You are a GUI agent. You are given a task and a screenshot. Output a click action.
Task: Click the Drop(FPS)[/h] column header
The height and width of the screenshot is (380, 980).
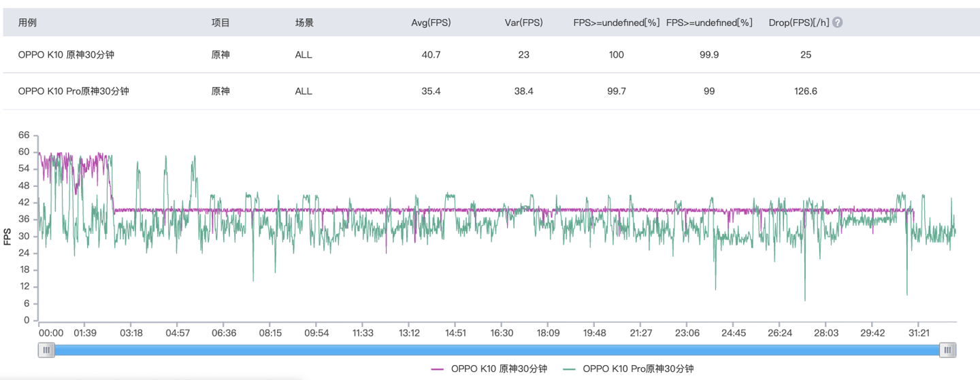pyautogui.click(x=798, y=22)
